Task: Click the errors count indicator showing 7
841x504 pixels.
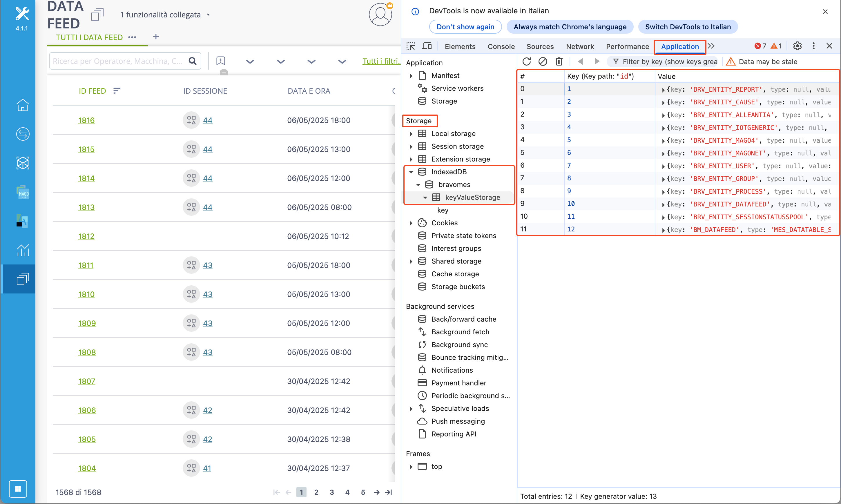Action: 761,46
